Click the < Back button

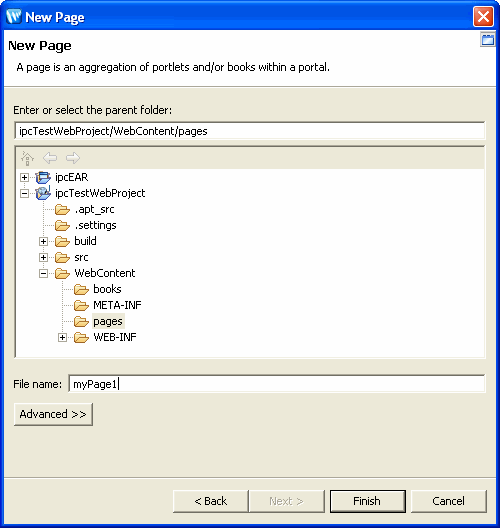pos(211,501)
